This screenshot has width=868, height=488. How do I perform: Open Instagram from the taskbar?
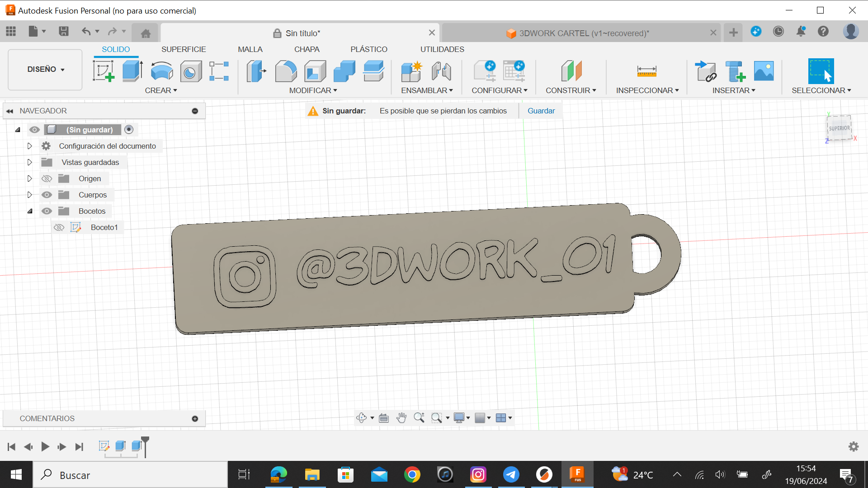point(478,474)
